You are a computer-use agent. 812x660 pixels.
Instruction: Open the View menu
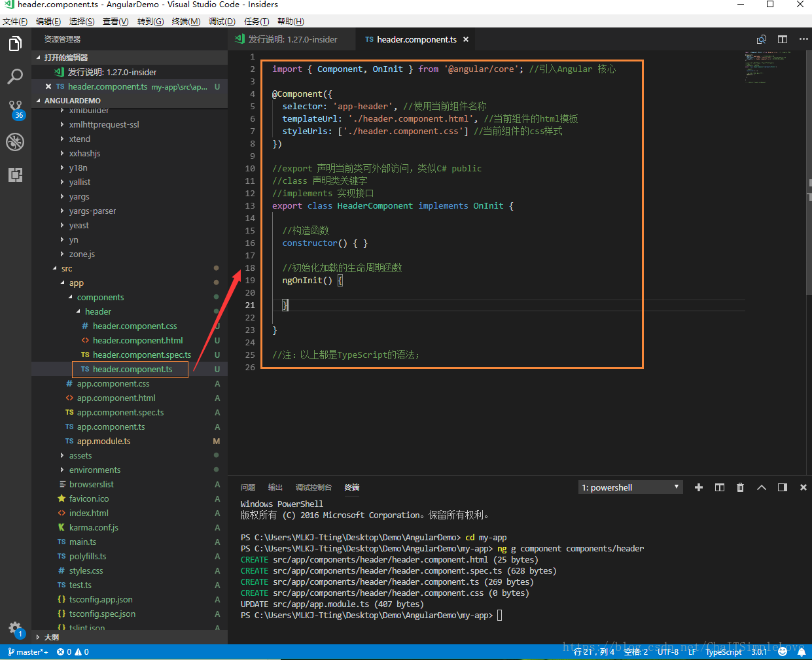115,22
